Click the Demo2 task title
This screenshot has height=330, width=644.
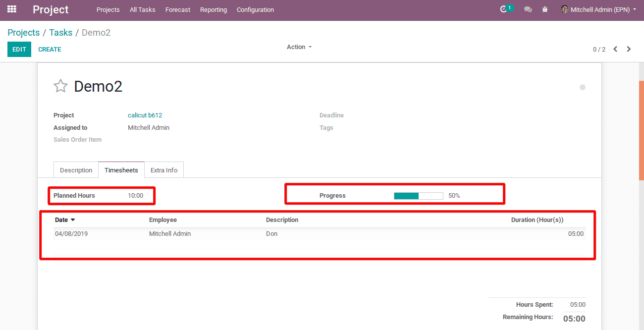(x=98, y=86)
